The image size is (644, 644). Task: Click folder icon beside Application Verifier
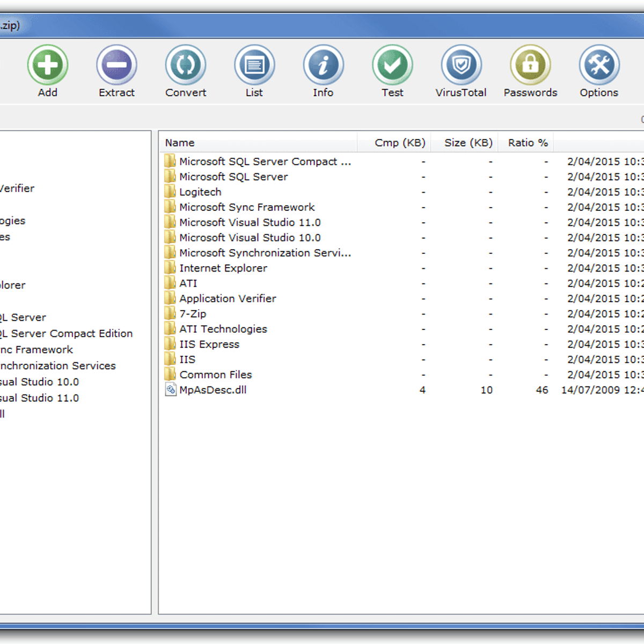click(170, 298)
